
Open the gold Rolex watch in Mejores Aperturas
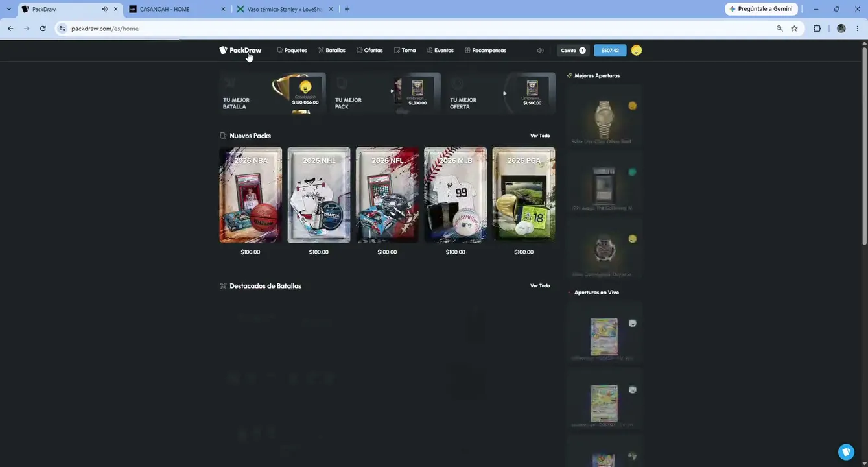604,117
